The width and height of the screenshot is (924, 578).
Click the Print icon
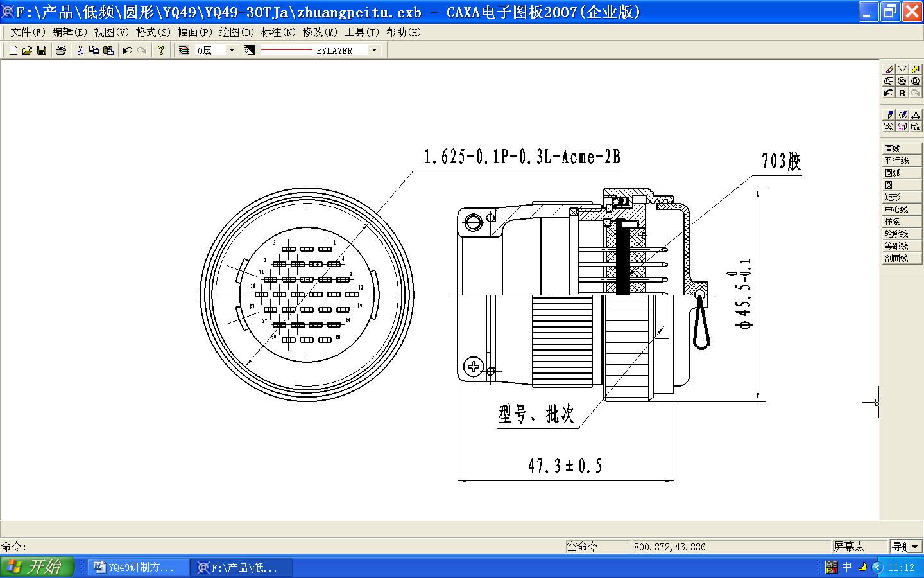[61, 50]
